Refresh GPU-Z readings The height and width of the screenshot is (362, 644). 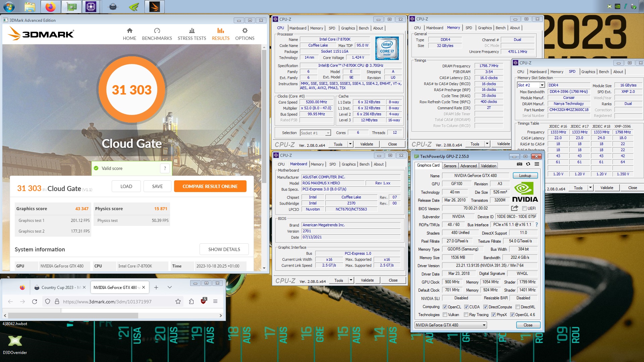(528, 164)
